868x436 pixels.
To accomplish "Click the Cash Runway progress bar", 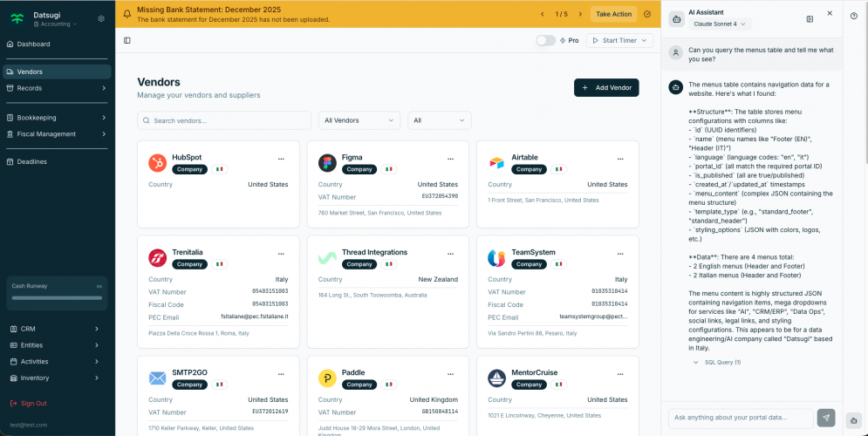I will pos(57,298).
